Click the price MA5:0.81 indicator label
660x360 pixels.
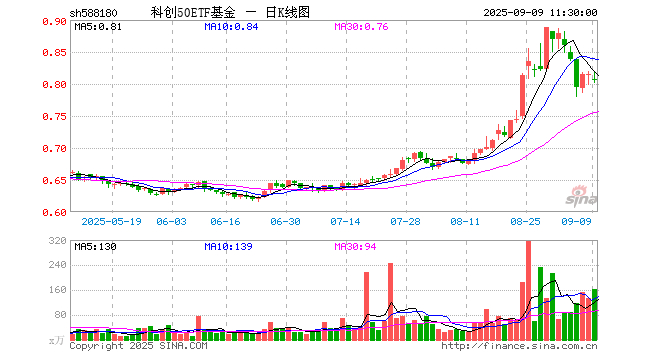pyautogui.click(x=98, y=27)
